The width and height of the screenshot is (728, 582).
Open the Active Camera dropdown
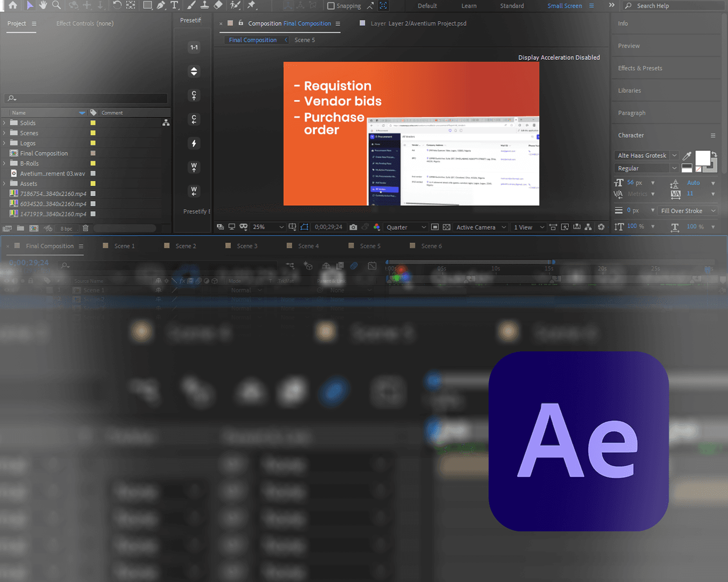(481, 227)
